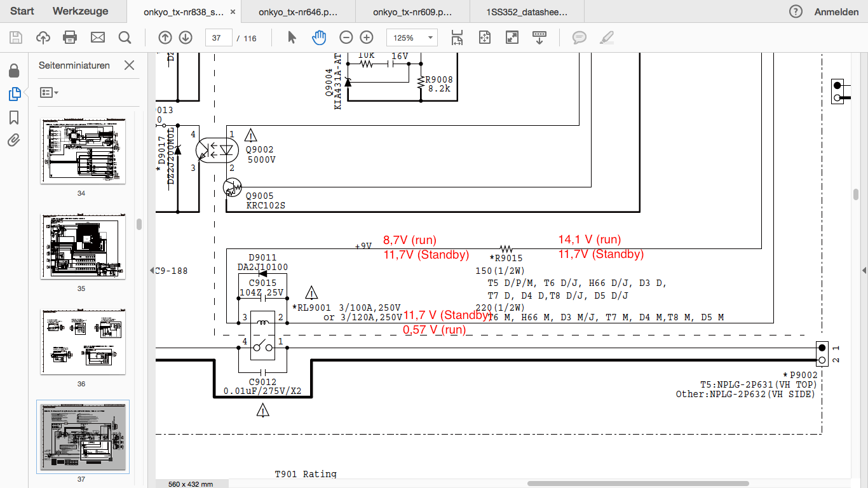Select the hand pan tool
Screen dimensions: 868x488
click(x=318, y=37)
